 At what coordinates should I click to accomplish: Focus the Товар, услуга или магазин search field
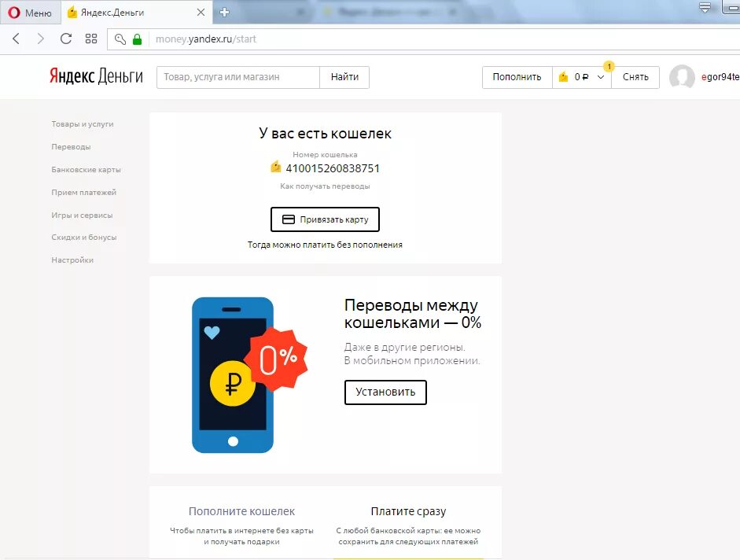click(x=238, y=77)
